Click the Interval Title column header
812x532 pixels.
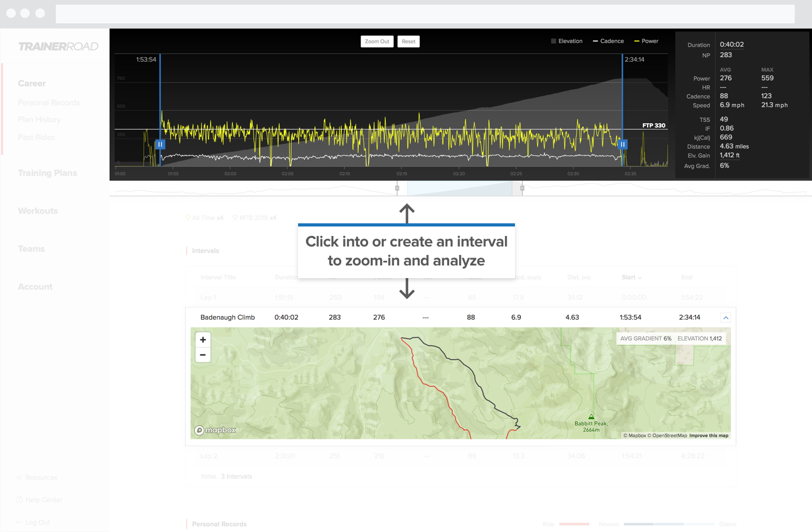[x=218, y=278]
